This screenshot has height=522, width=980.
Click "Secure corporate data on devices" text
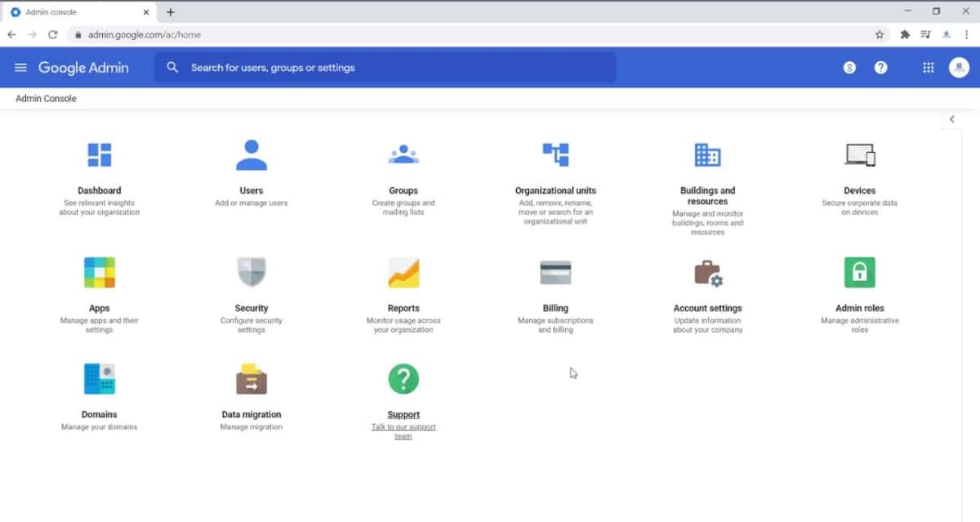click(860, 207)
